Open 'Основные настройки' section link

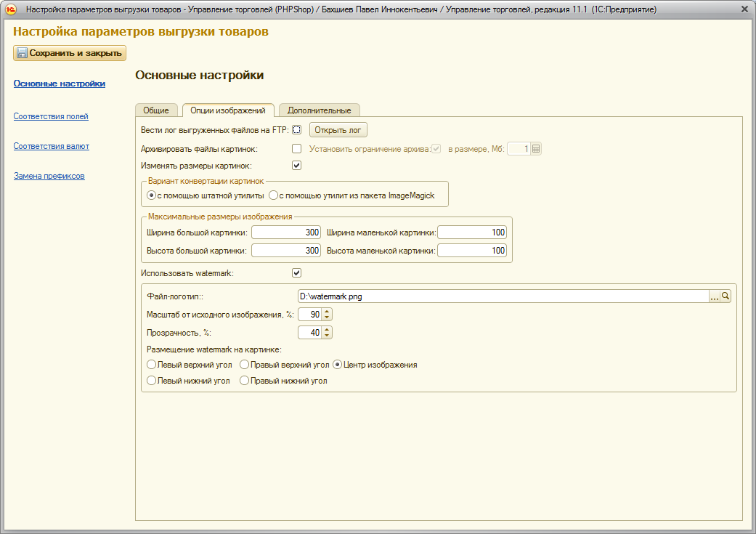[60, 84]
